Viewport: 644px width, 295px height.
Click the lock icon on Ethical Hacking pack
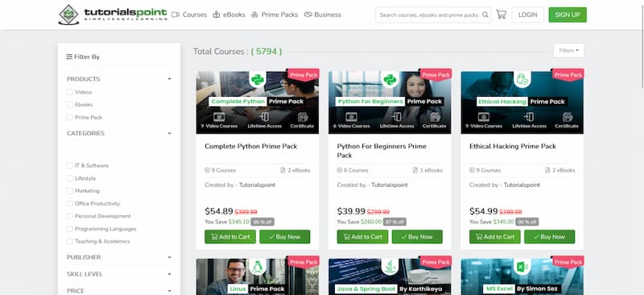coord(522,79)
